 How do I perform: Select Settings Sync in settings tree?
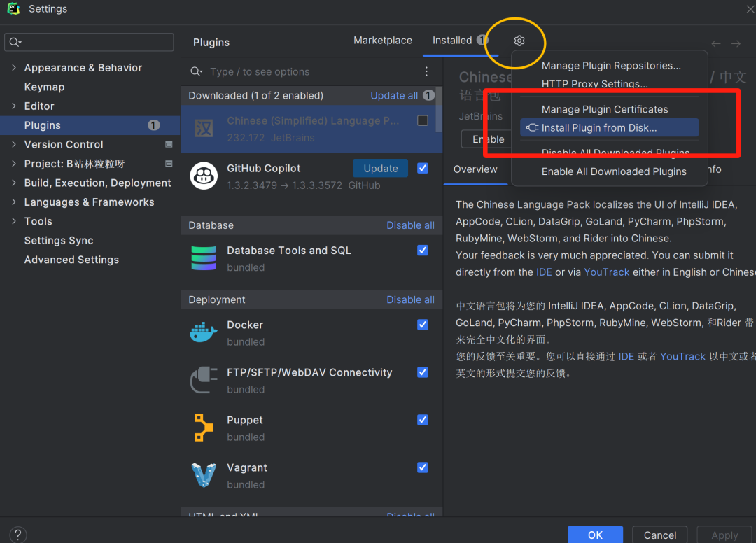(x=59, y=241)
